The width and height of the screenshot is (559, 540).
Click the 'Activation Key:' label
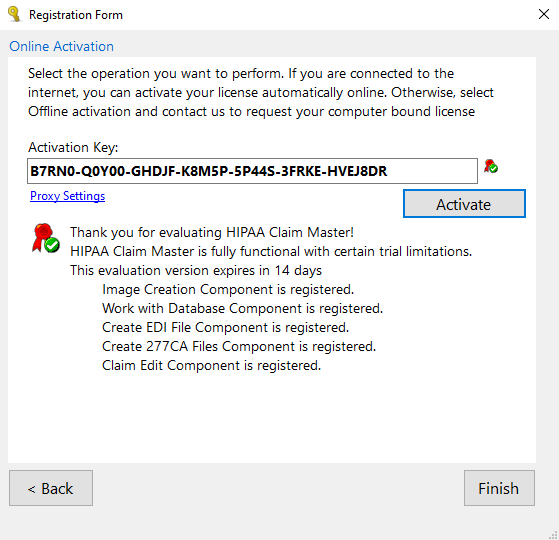[73, 147]
